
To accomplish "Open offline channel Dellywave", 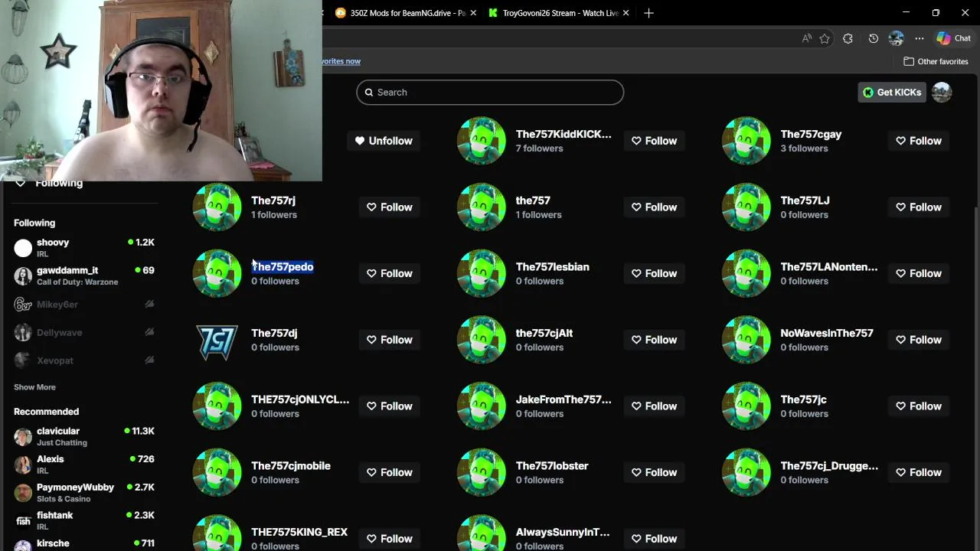I will pyautogui.click(x=84, y=333).
